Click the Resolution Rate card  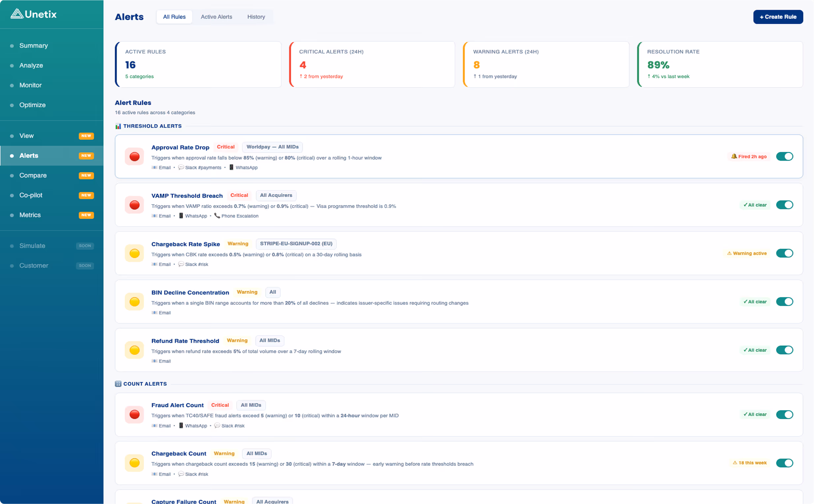point(720,64)
